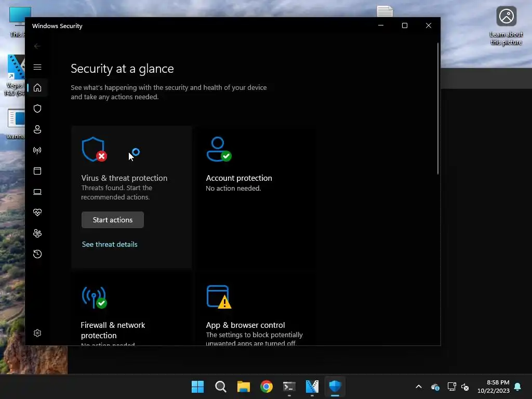Click Windows Security shield on taskbar
Viewport: 532px width, 399px height.
coord(335,387)
